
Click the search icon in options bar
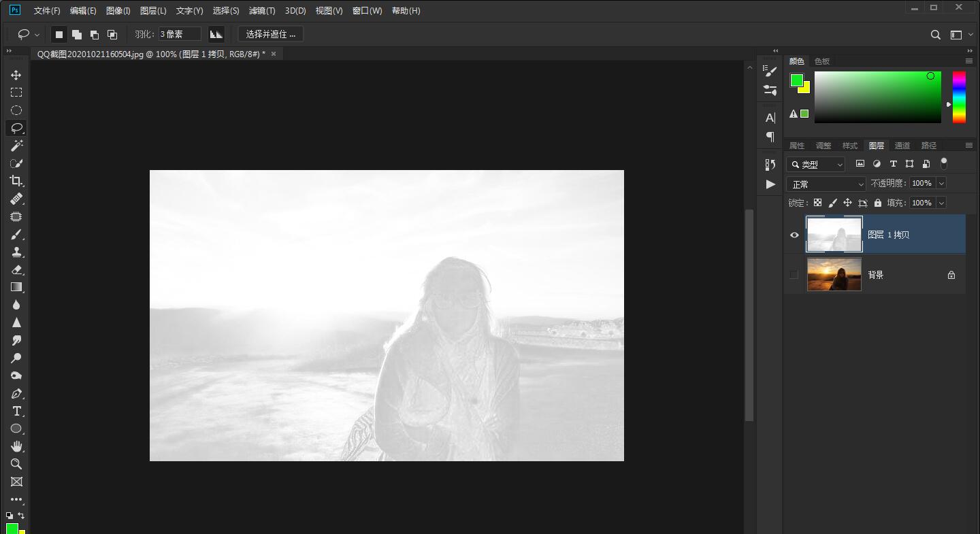pyautogui.click(x=936, y=35)
